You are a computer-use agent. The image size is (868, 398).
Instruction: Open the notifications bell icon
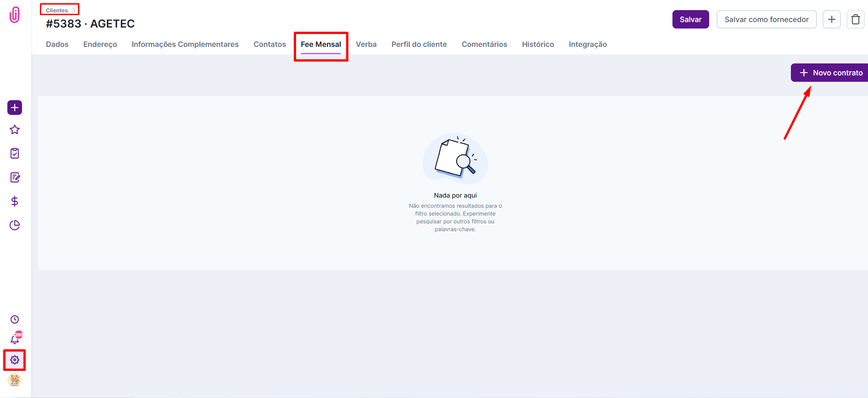[x=15, y=340]
